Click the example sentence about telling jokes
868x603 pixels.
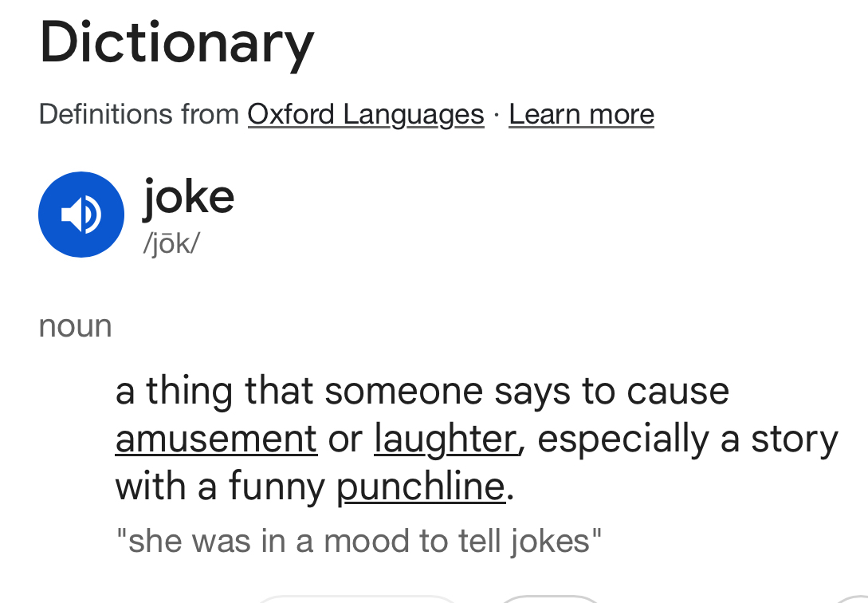(359, 542)
